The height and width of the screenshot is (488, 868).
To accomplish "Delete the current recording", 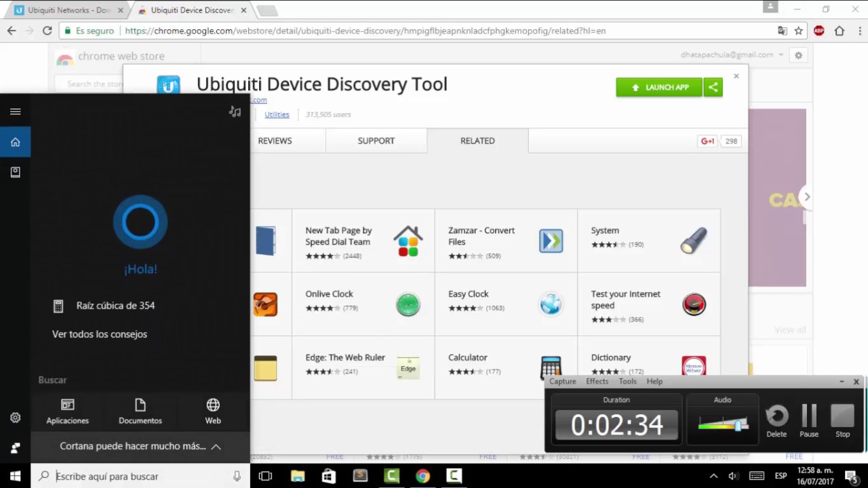I will 777,421.
